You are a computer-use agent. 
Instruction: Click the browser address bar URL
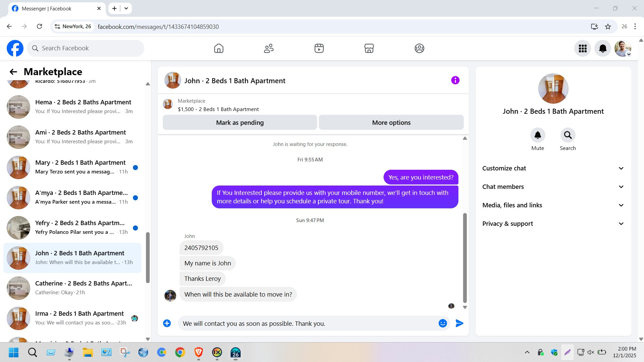(158, 27)
